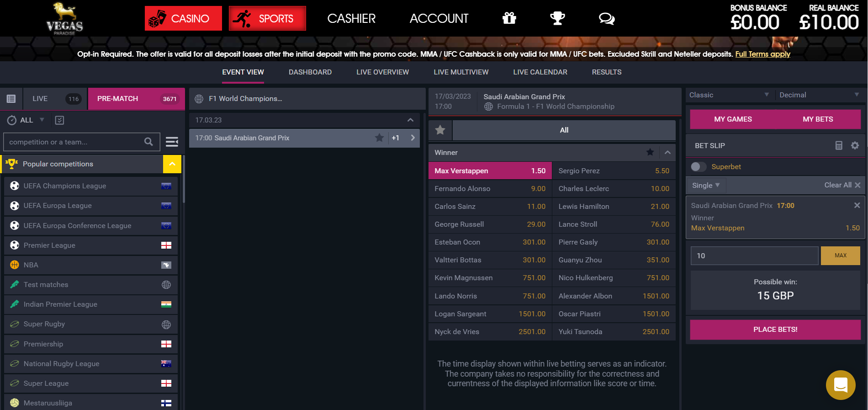The image size is (868, 410).
Task: Select the PRE-MATCH tab
Action: 136,99
